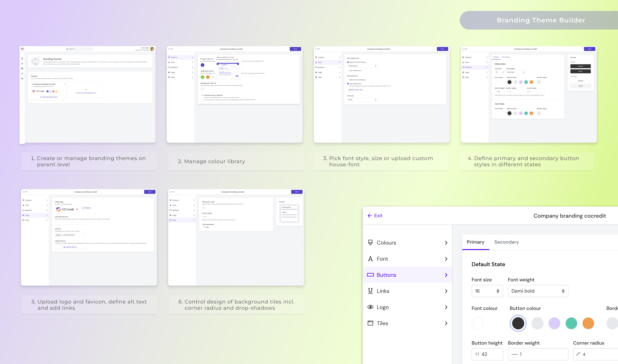Click red trash icon beside CO Credit logo
Viewport: 618px width, 364px height.
click(x=77, y=209)
